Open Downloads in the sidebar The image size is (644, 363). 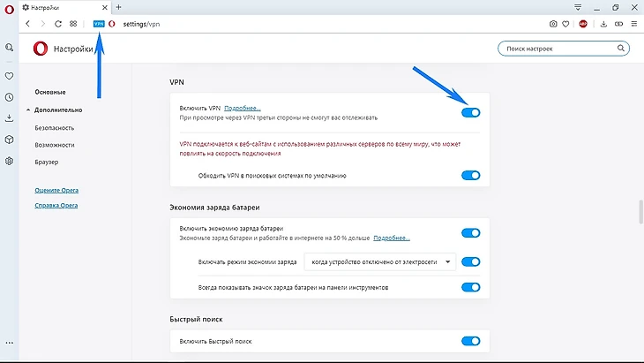[x=9, y=118]
